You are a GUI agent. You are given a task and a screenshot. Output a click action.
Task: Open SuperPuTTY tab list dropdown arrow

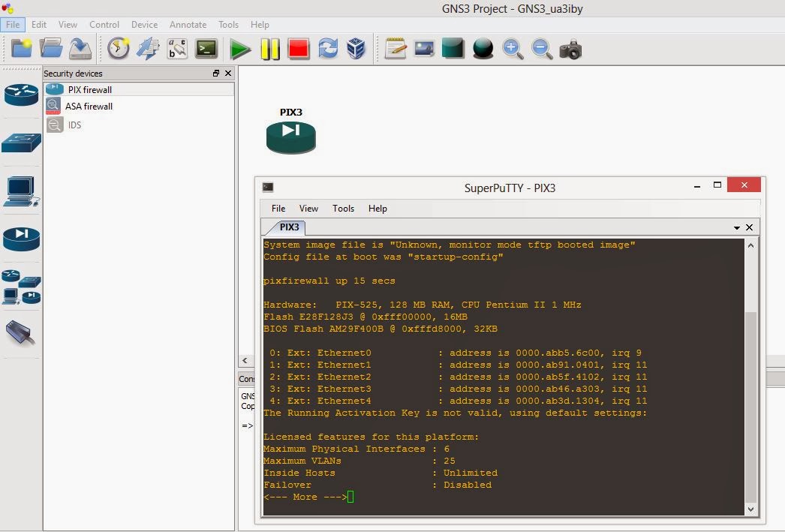coord(737,227)
